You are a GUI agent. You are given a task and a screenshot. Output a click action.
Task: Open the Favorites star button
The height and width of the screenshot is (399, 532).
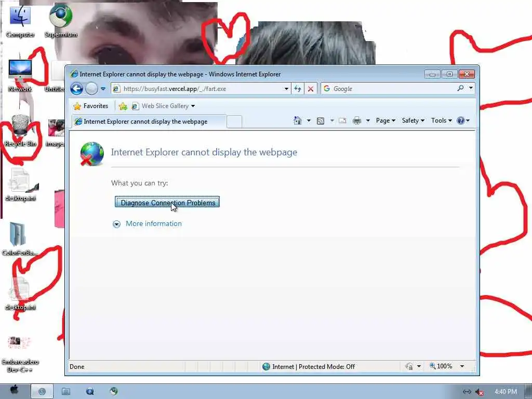91,106
